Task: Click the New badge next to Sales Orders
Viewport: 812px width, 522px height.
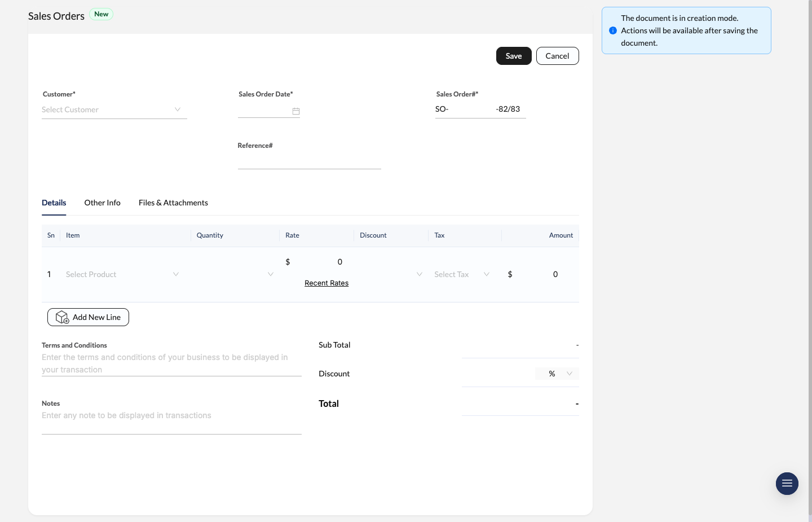Action: tap(101, 14)
